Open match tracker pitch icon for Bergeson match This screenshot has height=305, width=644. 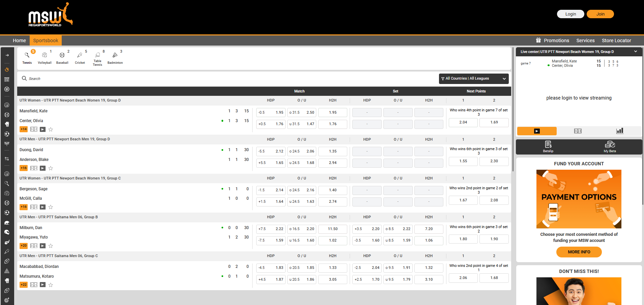pos(34,207)
